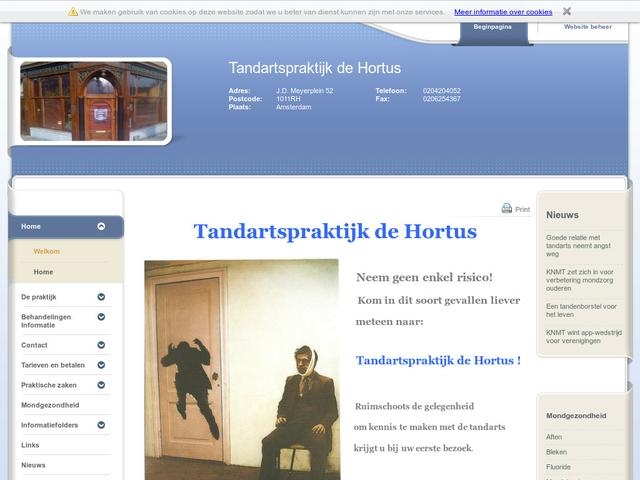Image resolution: width=640 pixels, height=480 pixels.
Task: Click the cookie warning triangle icon
Action: (x=73, y=12)
